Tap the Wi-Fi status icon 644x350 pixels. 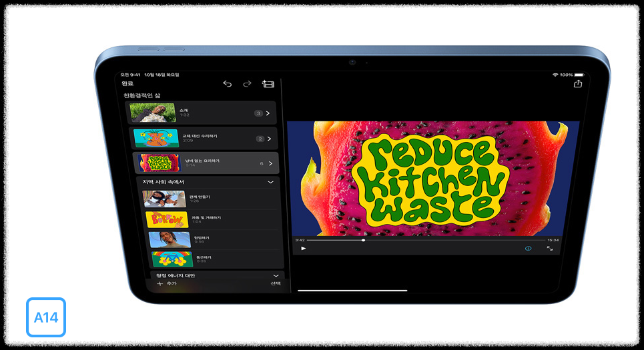click(x=555, y=75)
